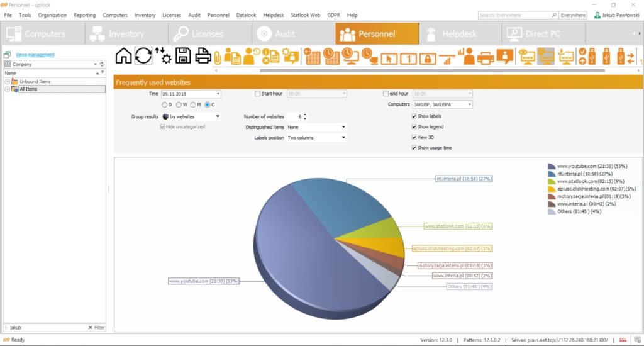Select the window with padlock icon
Image resolution: width=644 pixels, height=346 pixels.
(428, 59)
